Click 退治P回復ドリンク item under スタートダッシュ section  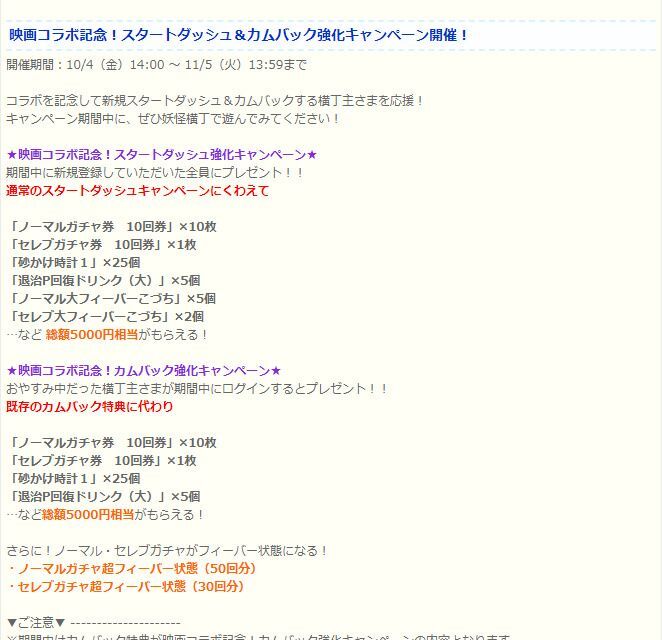[x=104, y=280]
